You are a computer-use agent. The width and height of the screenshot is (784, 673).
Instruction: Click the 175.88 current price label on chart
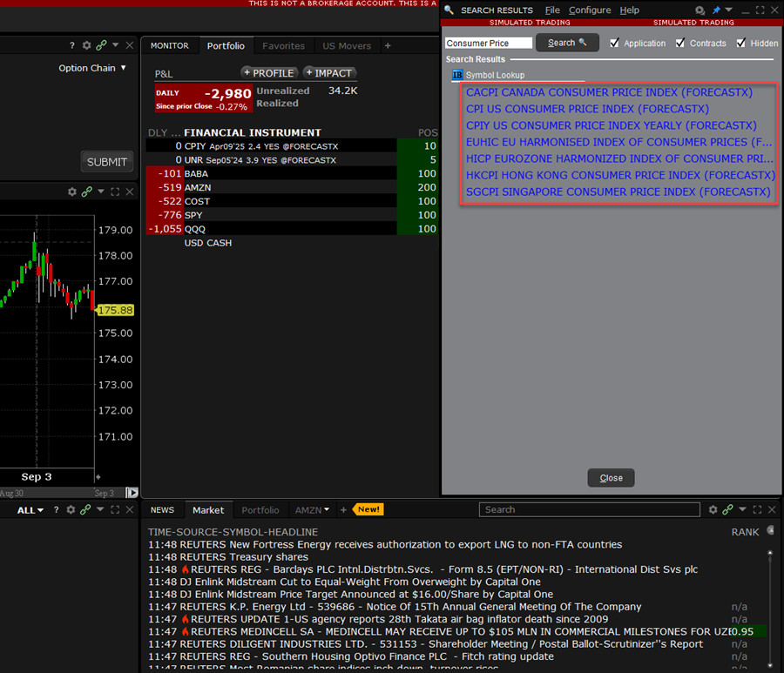coord(116,310)
